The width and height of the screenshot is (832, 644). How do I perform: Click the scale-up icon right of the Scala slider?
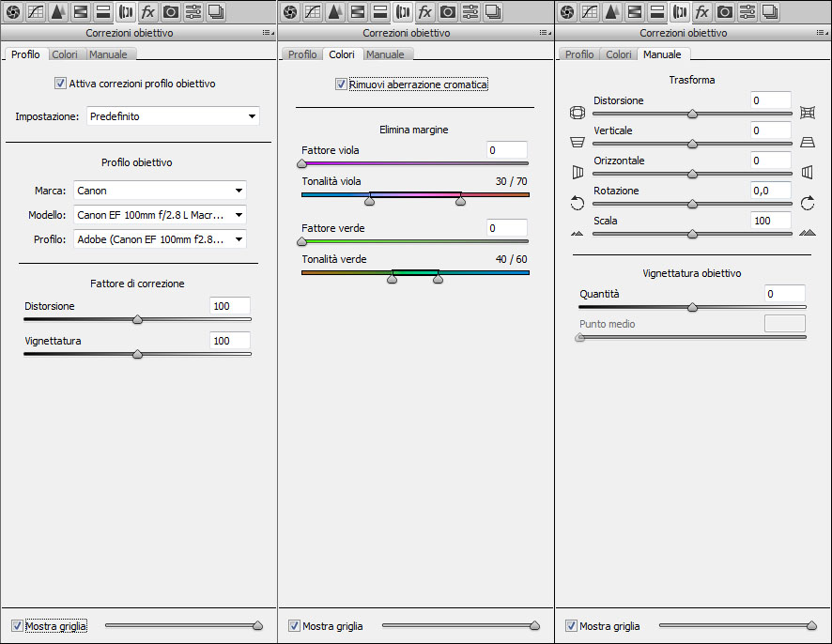tap(807, 233)
